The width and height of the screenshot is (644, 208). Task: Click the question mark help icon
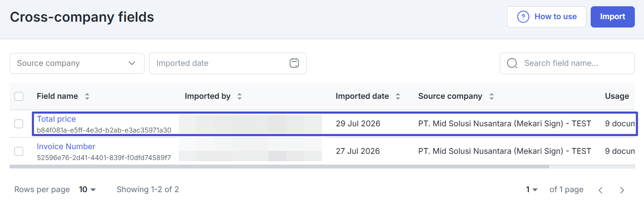(523, 17)
